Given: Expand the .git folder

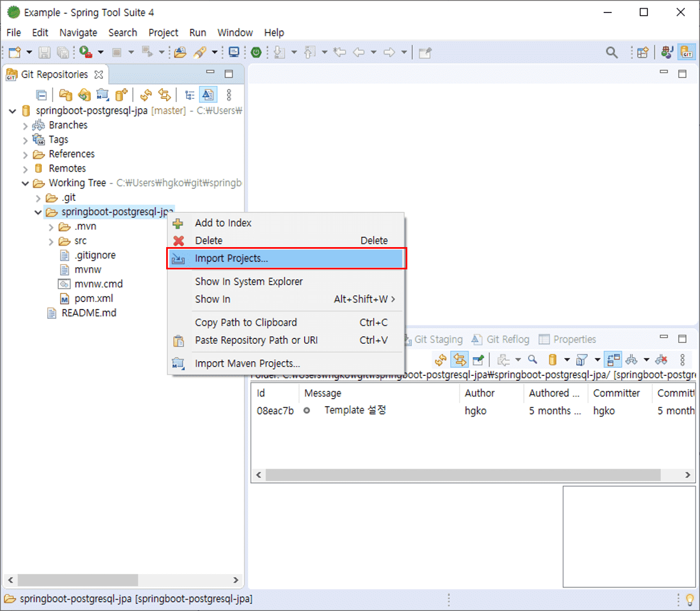Looking at the screenshot, I should (x=38, y=198).
